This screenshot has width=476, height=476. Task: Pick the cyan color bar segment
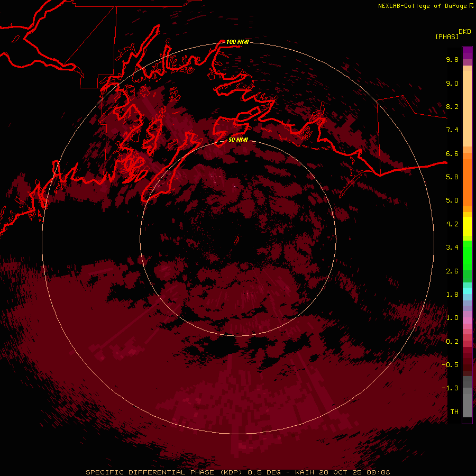tap(467, 291)
